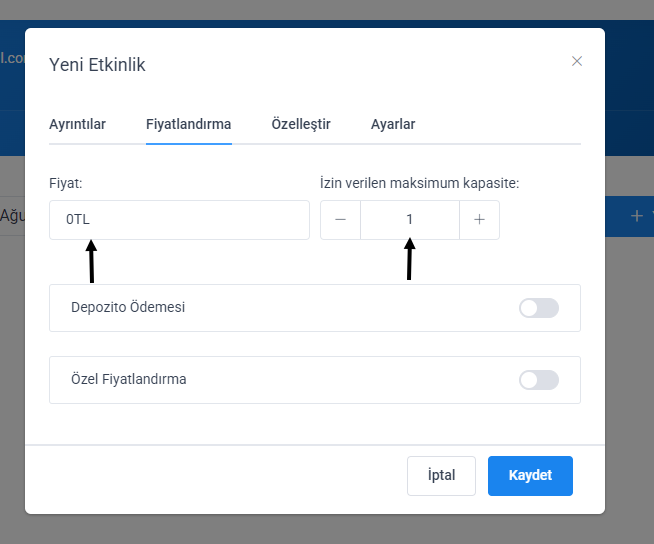
Task: Click the İzin verilen maksimum kapasite label
Action: [x=419, y=183]
